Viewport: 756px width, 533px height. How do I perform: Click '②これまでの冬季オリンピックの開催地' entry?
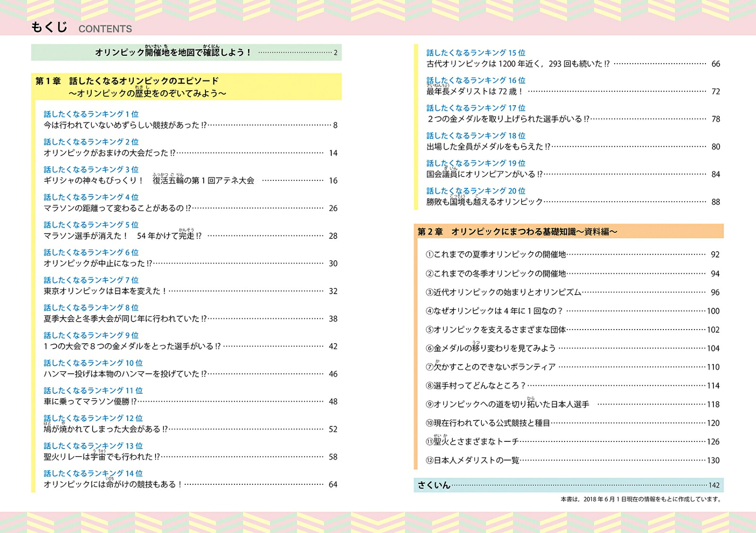573,273
